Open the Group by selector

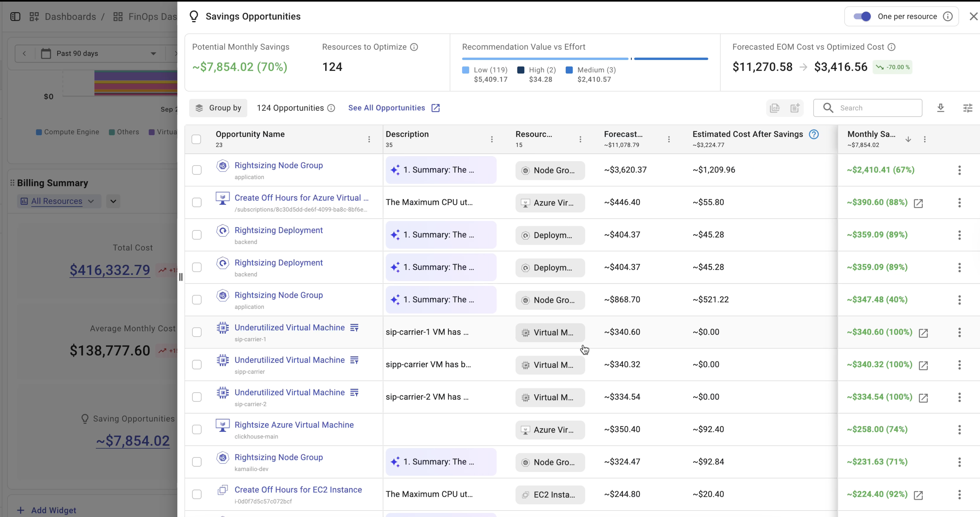tap(218, 108)
